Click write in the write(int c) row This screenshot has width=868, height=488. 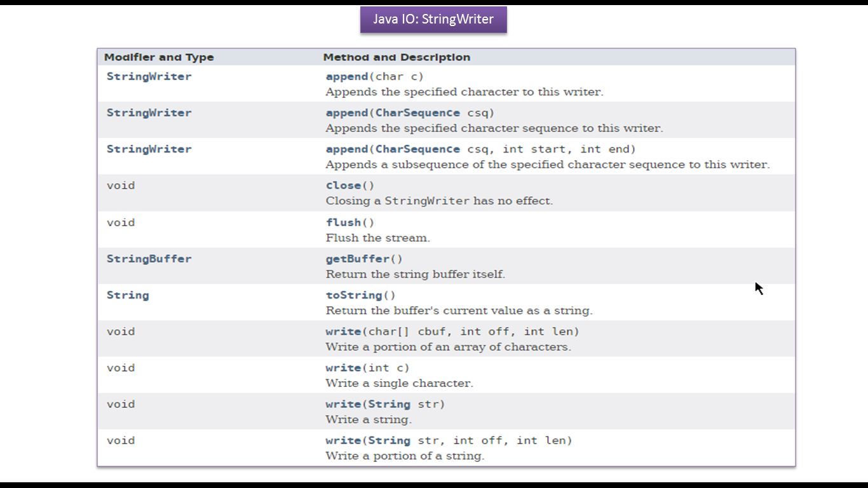tap(343, 367)
